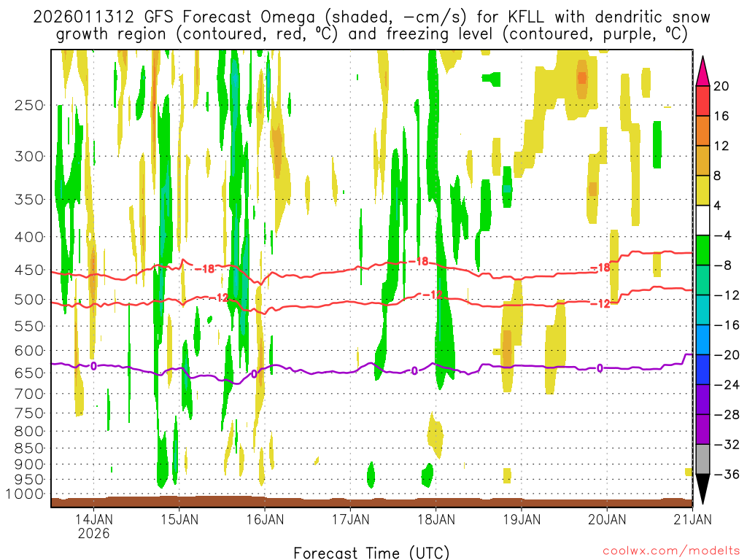Click the colorbar value -36 label
Screen dimensions: 747x560
pos(727,474)
